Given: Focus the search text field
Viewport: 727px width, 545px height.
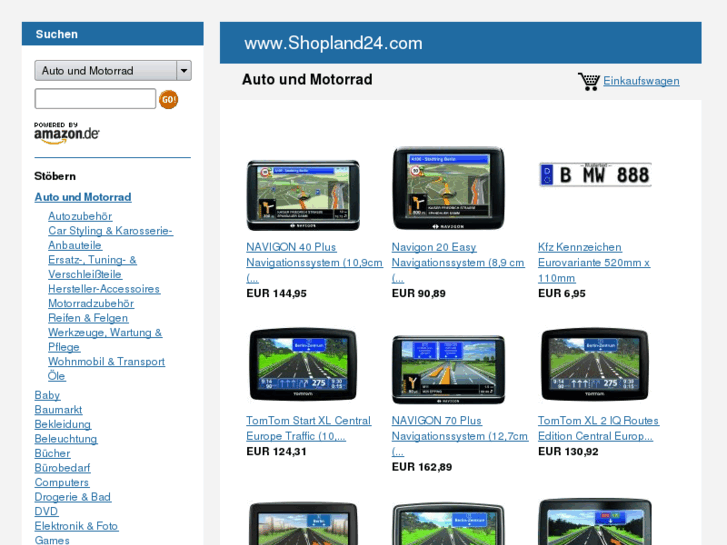Looking at the screenshot, I should click(x=95, y=99).
